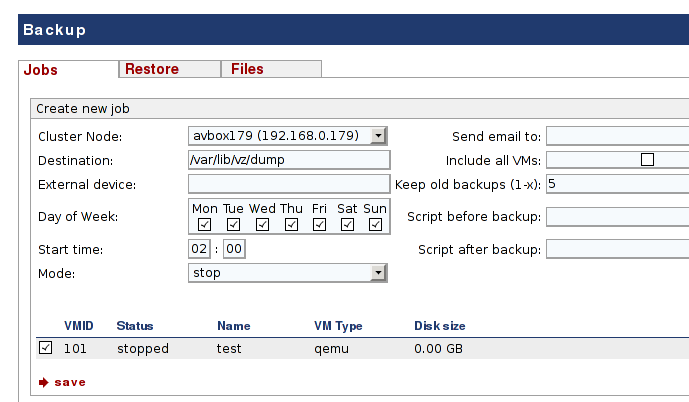Open the Cluster Node dropdown arrow
Screen dimensions: 689x402
pyautogui.click(x=378, y=136)
